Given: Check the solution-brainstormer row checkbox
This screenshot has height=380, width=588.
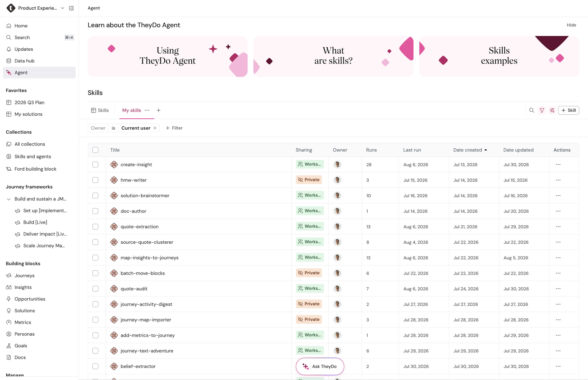Looking at the screenshot, I should [95, 196].
